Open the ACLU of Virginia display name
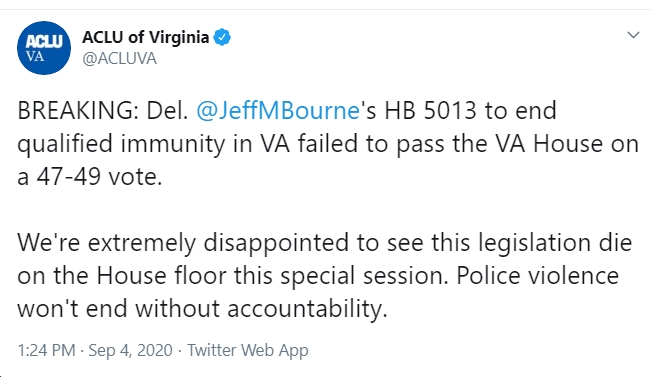 pyautogui.click(x=145, y=37)
